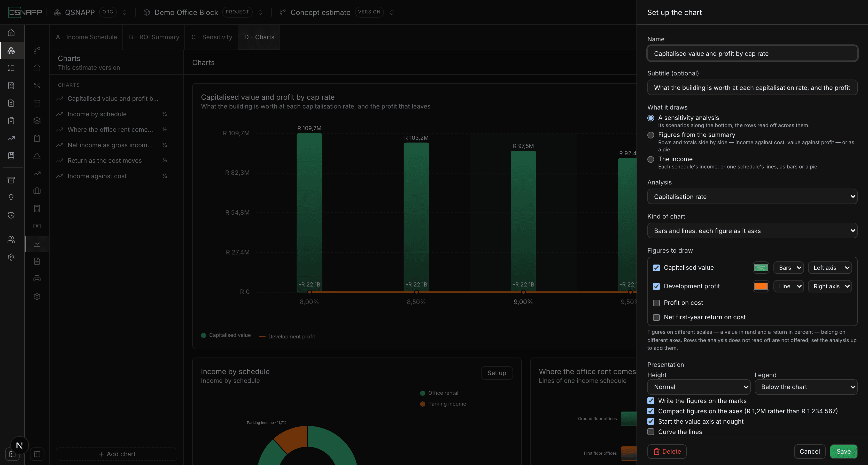Viewport: 868px width, 465px height.
Task: Switch to the A - Income Schedule tab
Action: (x=86, y=37)
